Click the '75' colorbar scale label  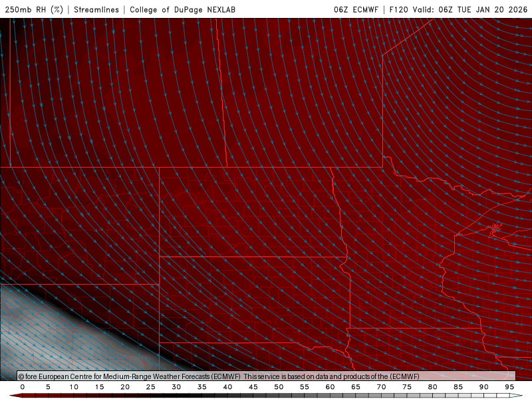[407, 387]
